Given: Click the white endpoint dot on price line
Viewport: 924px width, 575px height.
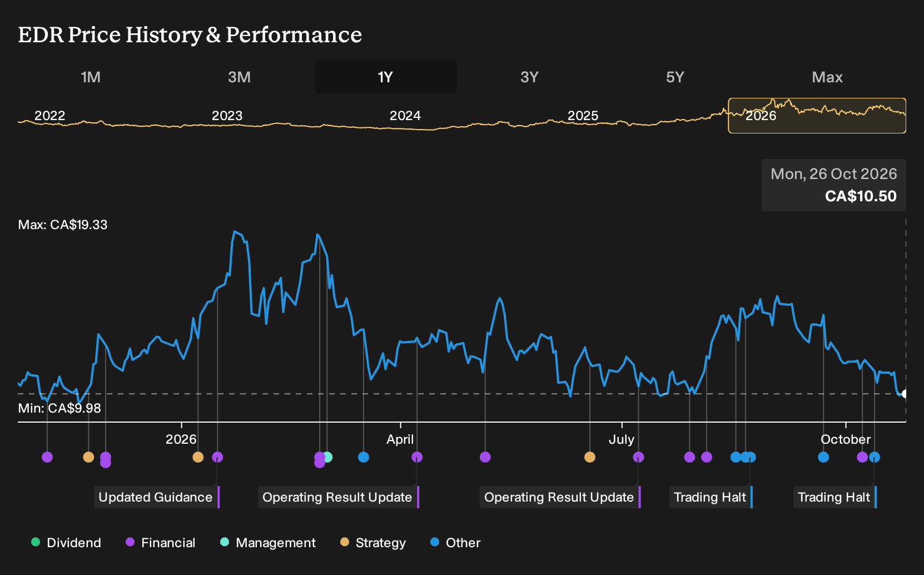Looking at the screenshot, I should [905, 394].
